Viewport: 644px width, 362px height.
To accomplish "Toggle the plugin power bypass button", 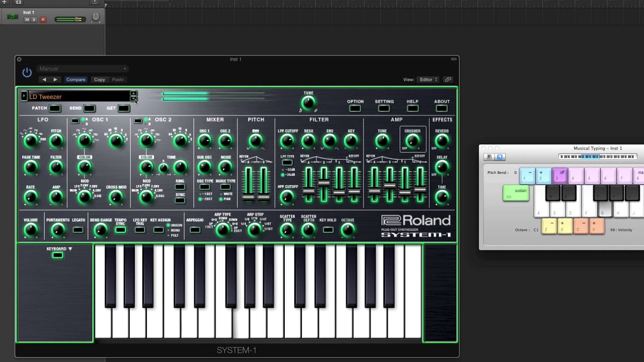I will point(27,73).
